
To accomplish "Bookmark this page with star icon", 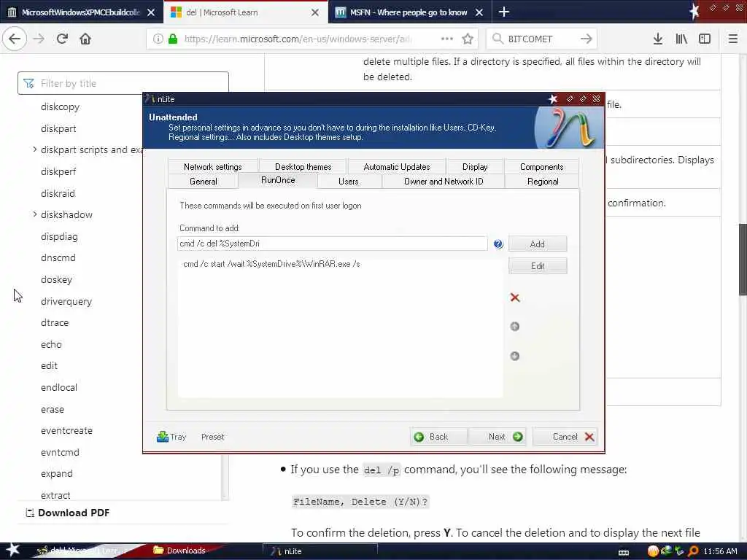I will pos(468,39).
